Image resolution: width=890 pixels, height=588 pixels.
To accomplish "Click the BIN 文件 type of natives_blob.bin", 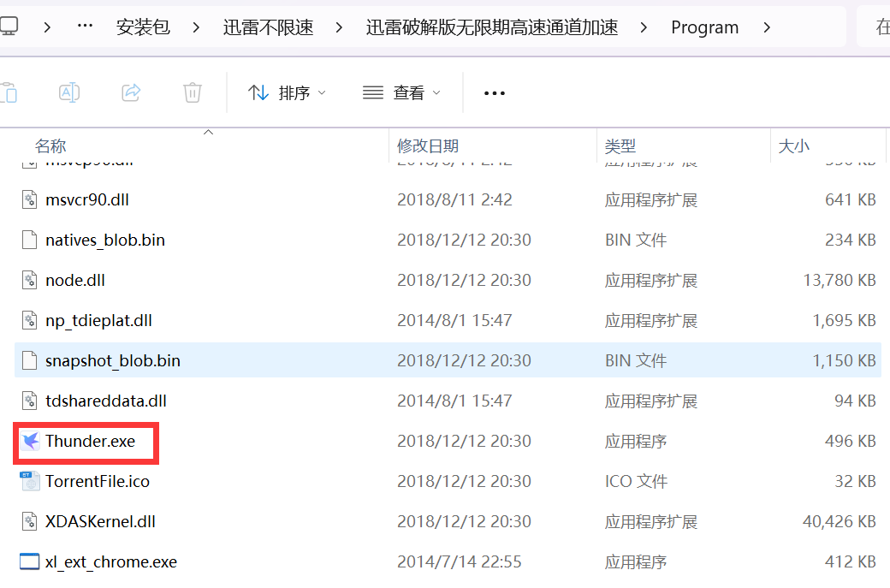I will pyautogui.click(x=636, y=241).
